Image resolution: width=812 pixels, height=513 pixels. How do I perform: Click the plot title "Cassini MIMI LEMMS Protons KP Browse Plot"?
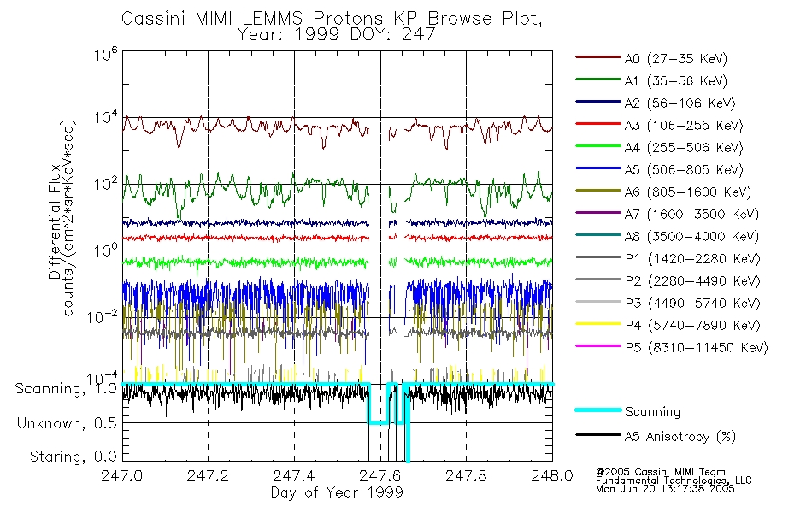click(332, 19)
